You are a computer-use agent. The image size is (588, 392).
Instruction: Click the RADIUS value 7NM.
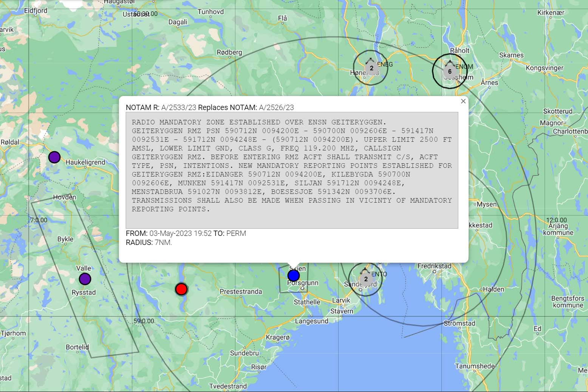pyautogui.click(x=163, y=242)
